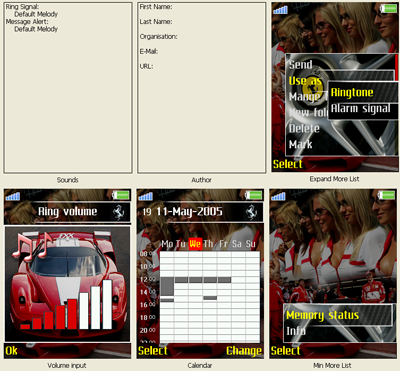Click signal strength icon in Calendar preview
Viewport: 400px width, 371px height.
145,196
